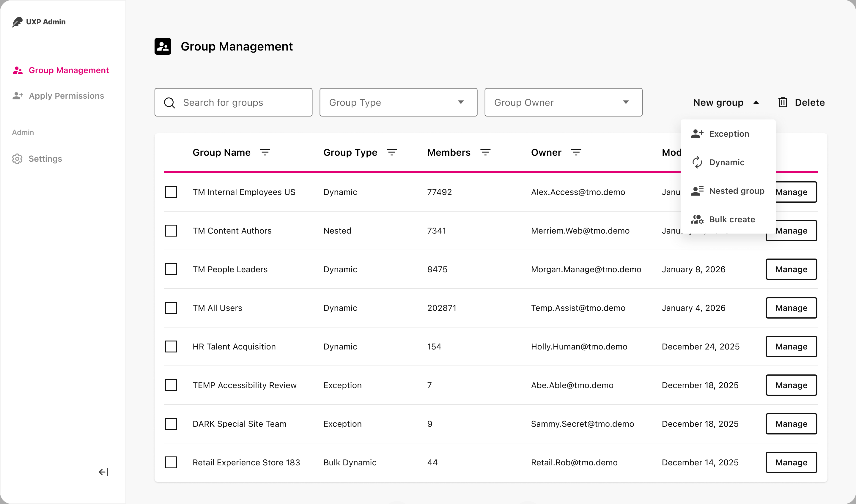
Task: Tick the TM People Leaders checkbox
Action: tap(171, 269)
